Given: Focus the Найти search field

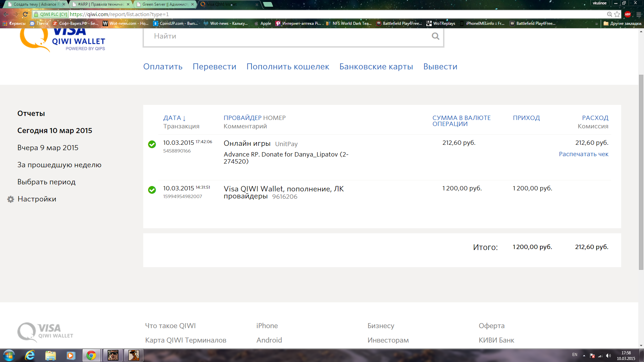Looking at the screenshot, I should coord(285,36).
